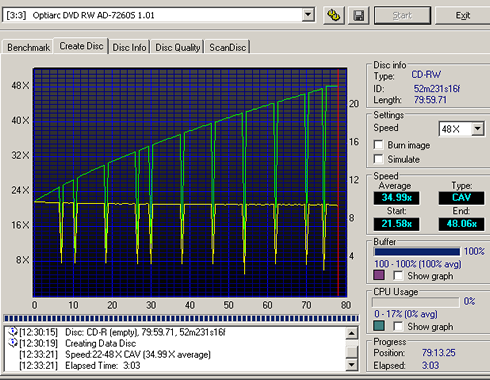Click the Optiarc DVD RW drive combo box
This screenshot has height=380, width=490.
[159, 15]
